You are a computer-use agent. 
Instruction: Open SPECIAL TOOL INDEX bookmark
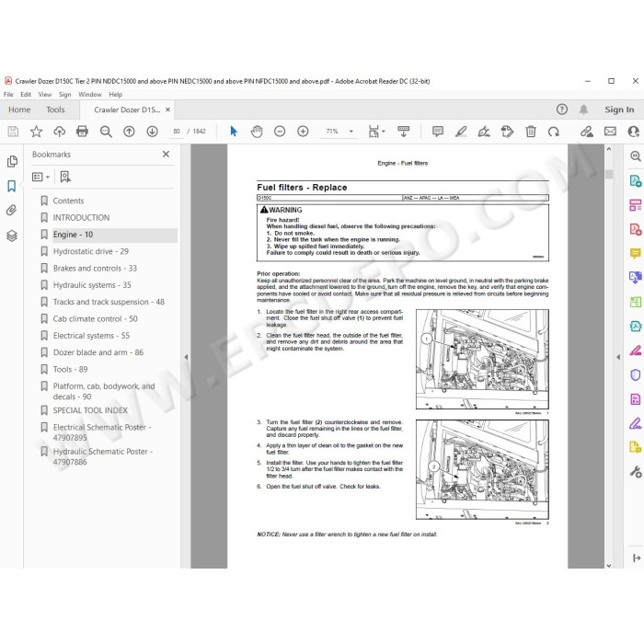pos(90,410)
